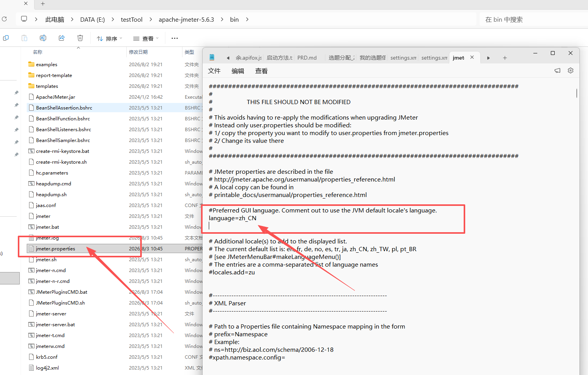This screenshot has height=375, width=588.
Task: Open a new Explorer tab with plus
Action: (x=43, y=3)
